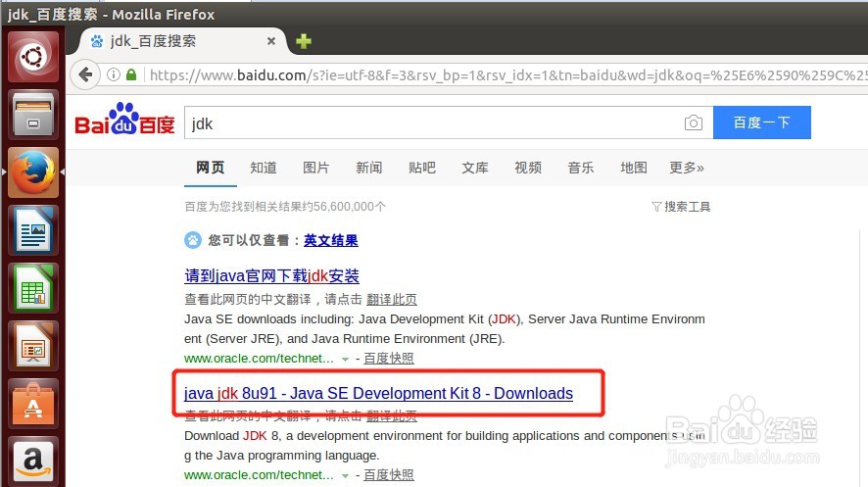Open 百度快照 for the first result

click(x=389, y=359)
